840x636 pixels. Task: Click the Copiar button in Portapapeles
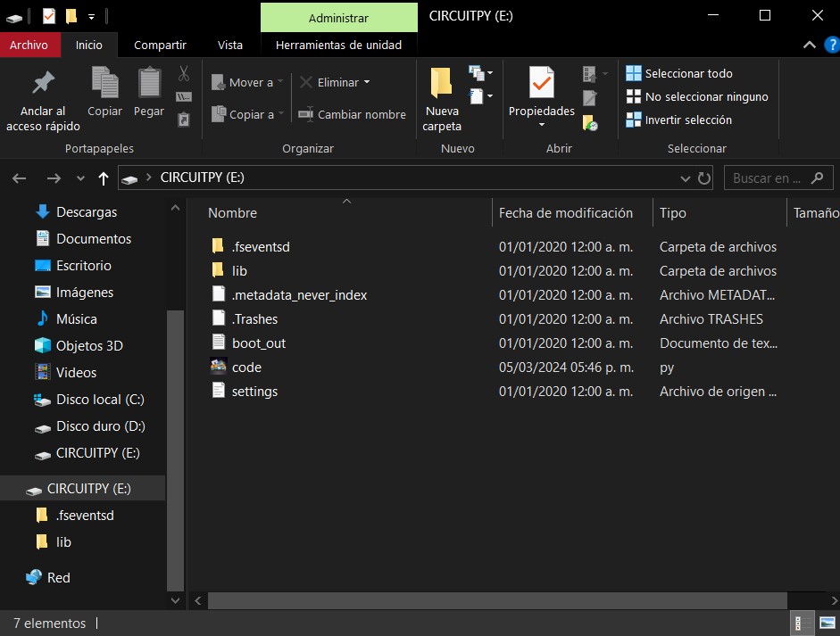pyautogui.click(x=104, y=91)
